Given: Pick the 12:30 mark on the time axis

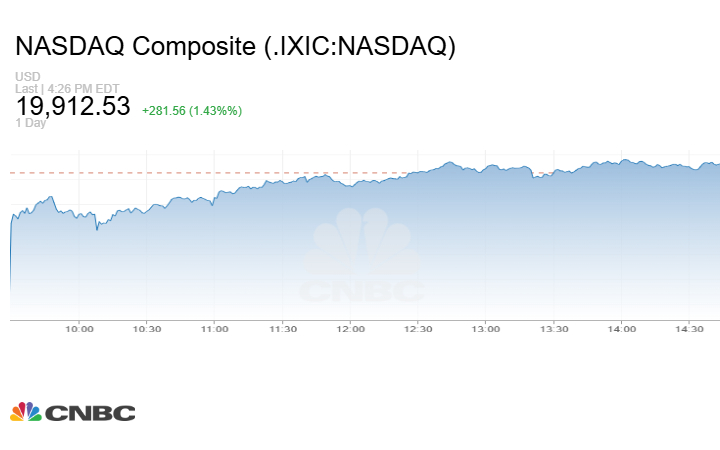Looking at the screenshot, I should [418, 329].
